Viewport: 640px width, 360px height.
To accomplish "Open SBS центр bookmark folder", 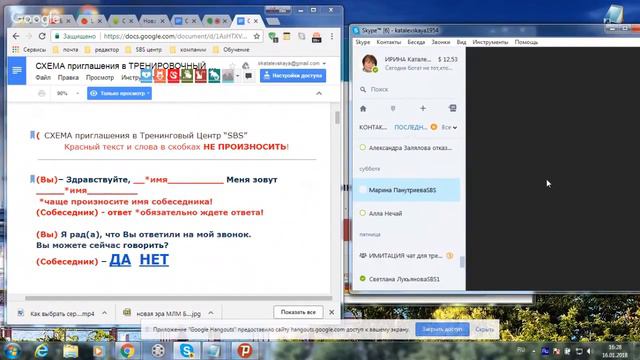I will pyautogui.click(x=144, y=50).
